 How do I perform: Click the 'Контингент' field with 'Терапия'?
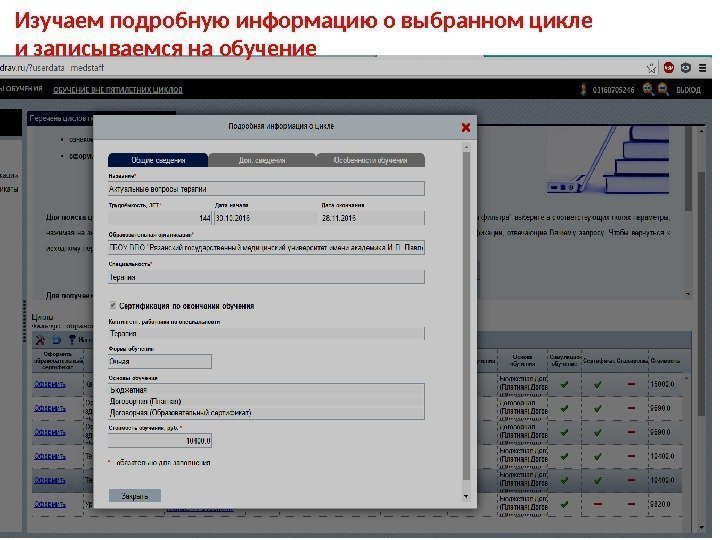point(266,333)
